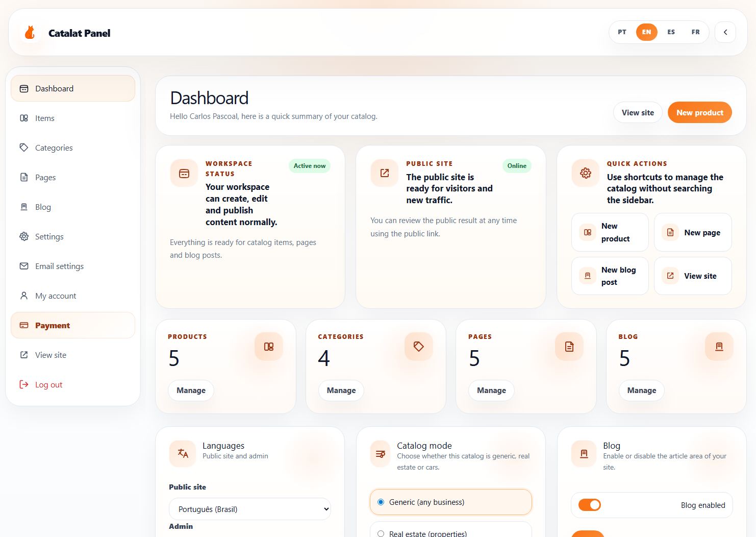Click the Settings gear icon in sidebar
The height and width of the screenshot is (537, 756).
coord(24,236)
